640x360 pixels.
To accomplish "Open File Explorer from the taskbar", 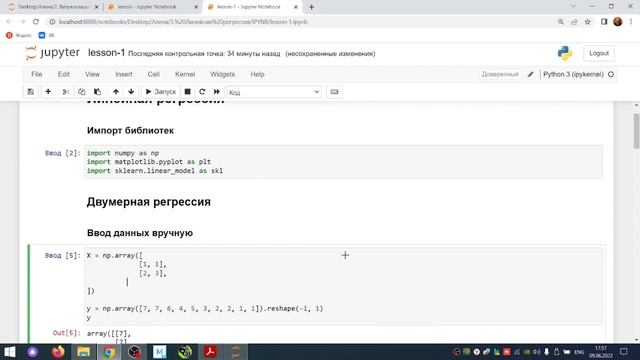I will pyautogui.click(x=83, y=352).
